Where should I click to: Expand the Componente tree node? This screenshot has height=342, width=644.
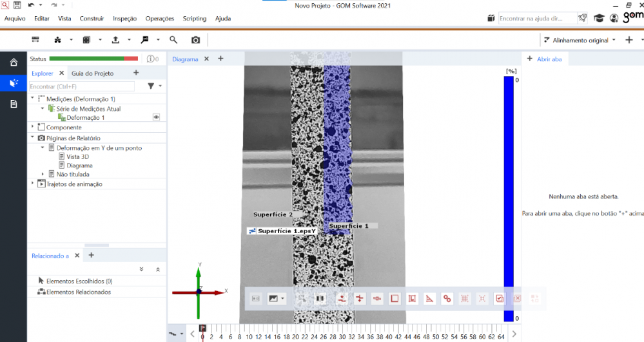(33, 128)
